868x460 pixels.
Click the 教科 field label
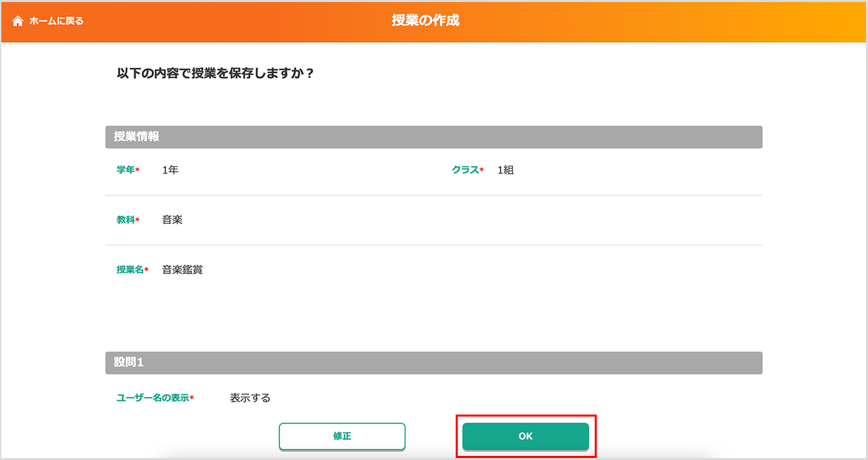pos(125,220)
